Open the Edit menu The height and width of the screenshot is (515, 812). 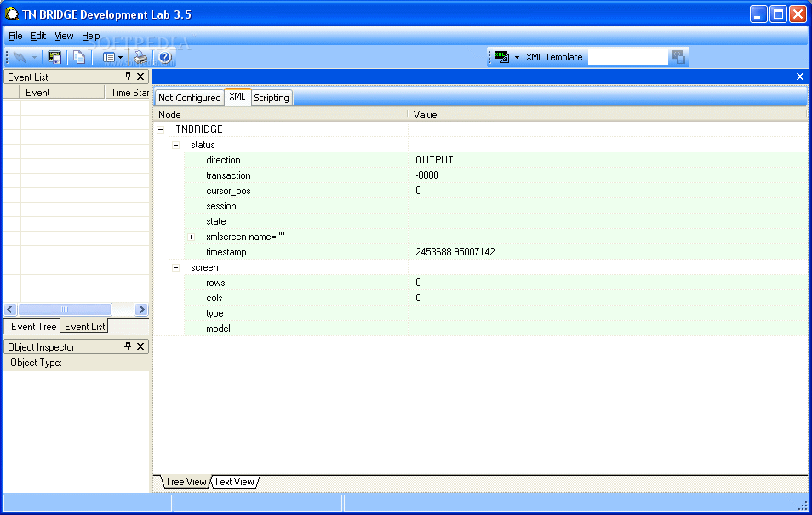pos(38,36)
